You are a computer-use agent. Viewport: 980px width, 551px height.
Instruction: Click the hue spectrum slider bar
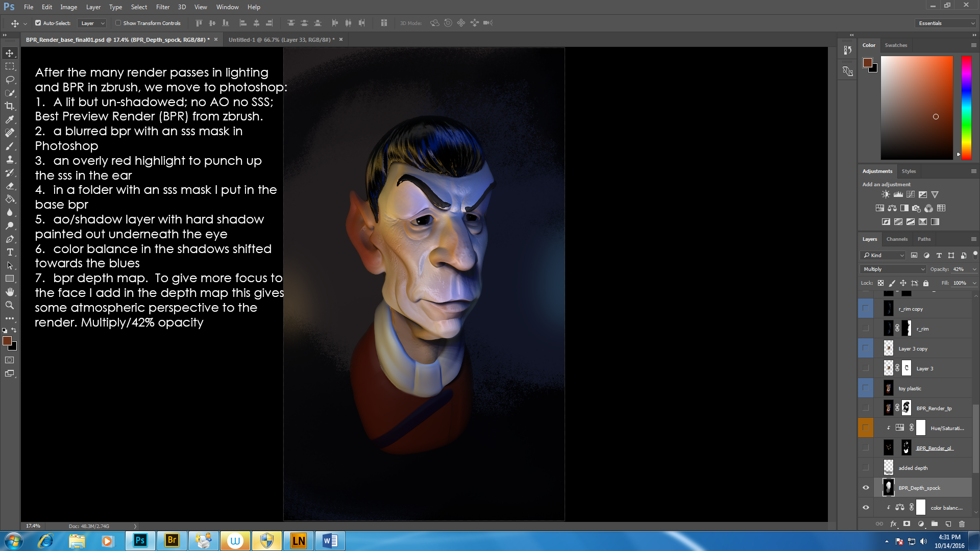click(966, 107)
